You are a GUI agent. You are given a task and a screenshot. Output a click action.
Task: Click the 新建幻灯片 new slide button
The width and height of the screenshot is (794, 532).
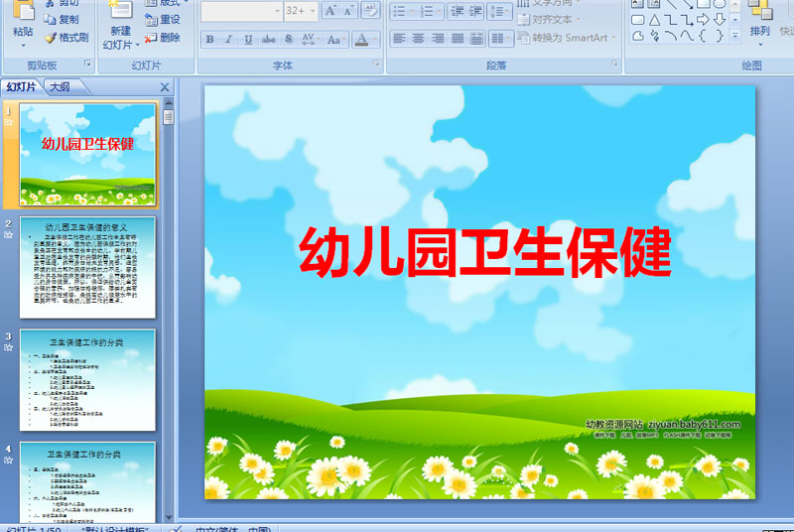click(x=120, y=25)
